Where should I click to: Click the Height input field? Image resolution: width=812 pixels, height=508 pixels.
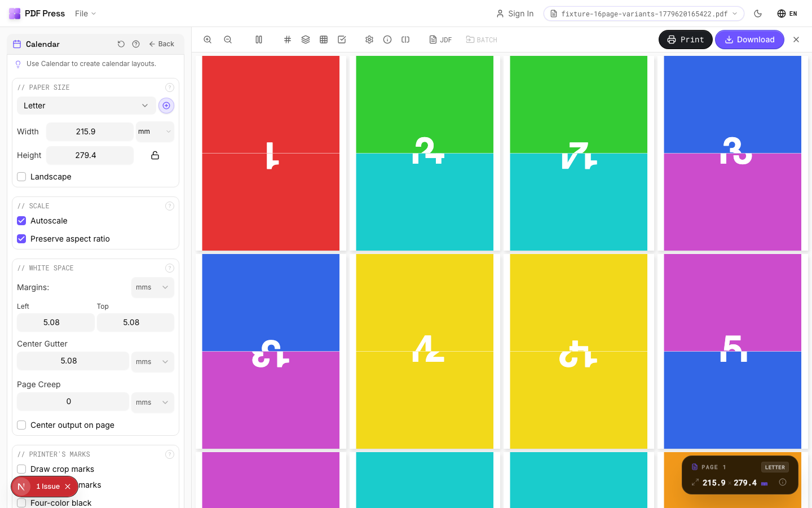click(x=90, y=155)
